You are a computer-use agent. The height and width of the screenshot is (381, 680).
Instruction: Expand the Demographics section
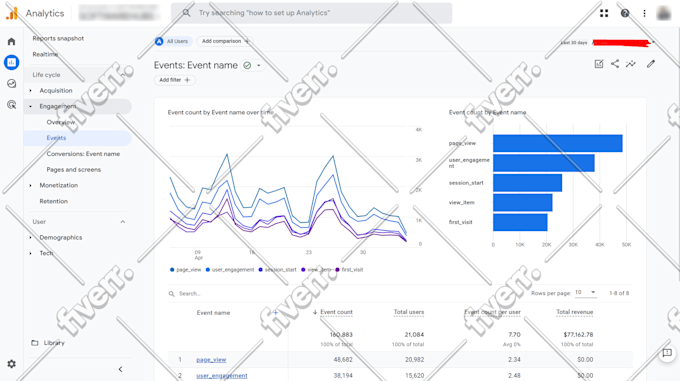pos(61,238)
